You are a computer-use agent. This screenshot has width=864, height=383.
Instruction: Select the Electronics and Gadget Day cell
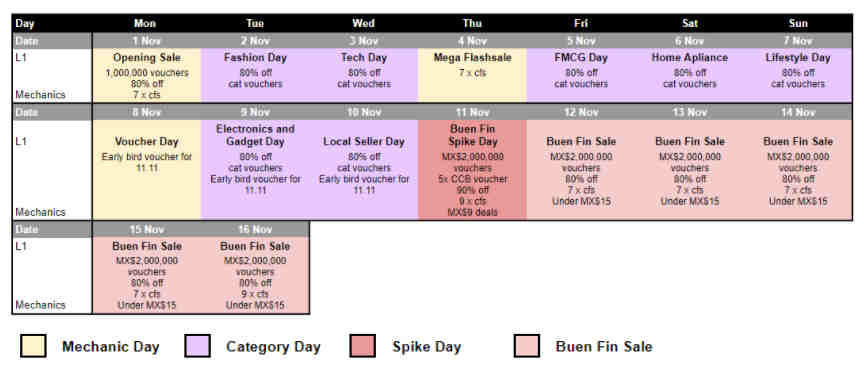tap(255, 170)
